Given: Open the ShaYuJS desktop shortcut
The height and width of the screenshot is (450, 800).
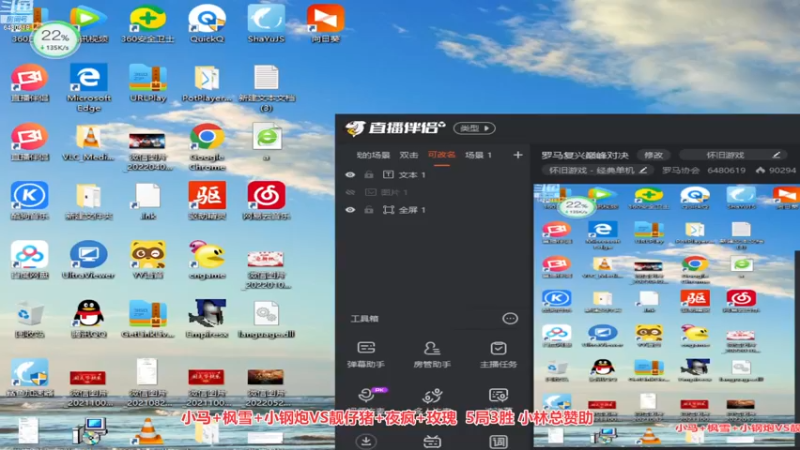Looking at the screenshot, I should (x=266, y=23).
